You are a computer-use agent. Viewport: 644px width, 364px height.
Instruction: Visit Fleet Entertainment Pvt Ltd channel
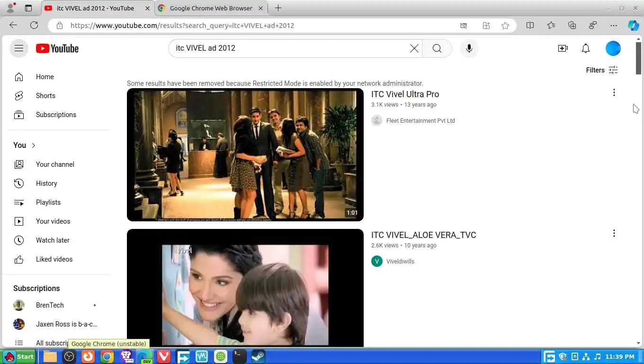(x=420, y=121)
